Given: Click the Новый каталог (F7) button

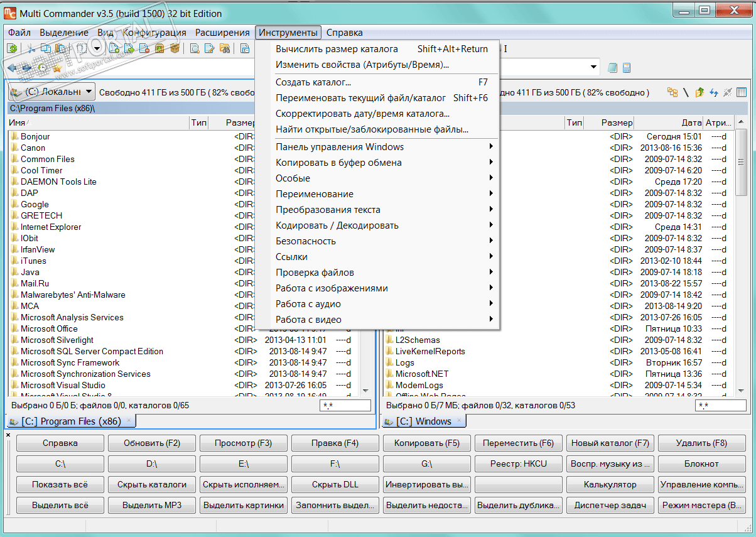Looking at the screenshot, I should tap(610, 443).
